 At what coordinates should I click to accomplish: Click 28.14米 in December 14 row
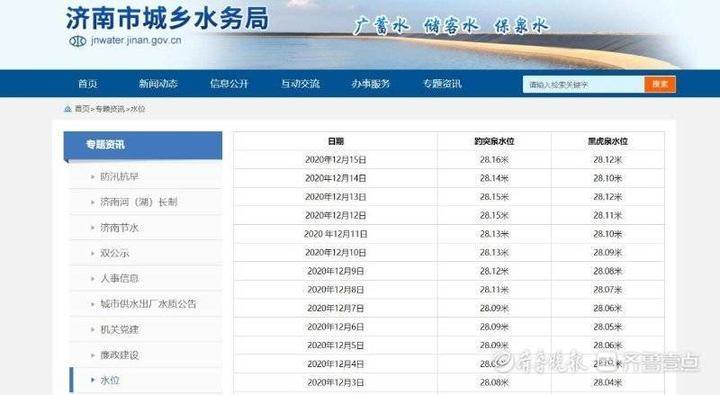coord(494,178)
